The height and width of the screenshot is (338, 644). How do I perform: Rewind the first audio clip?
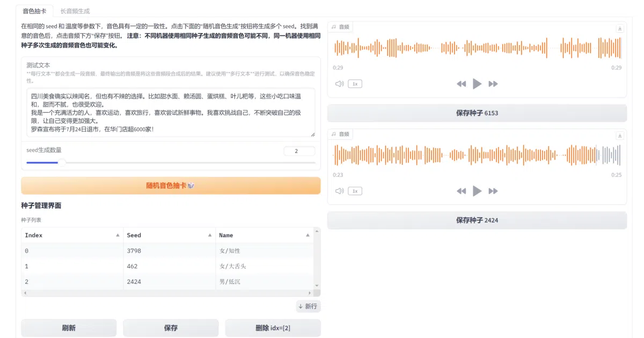tap(461, 84)
